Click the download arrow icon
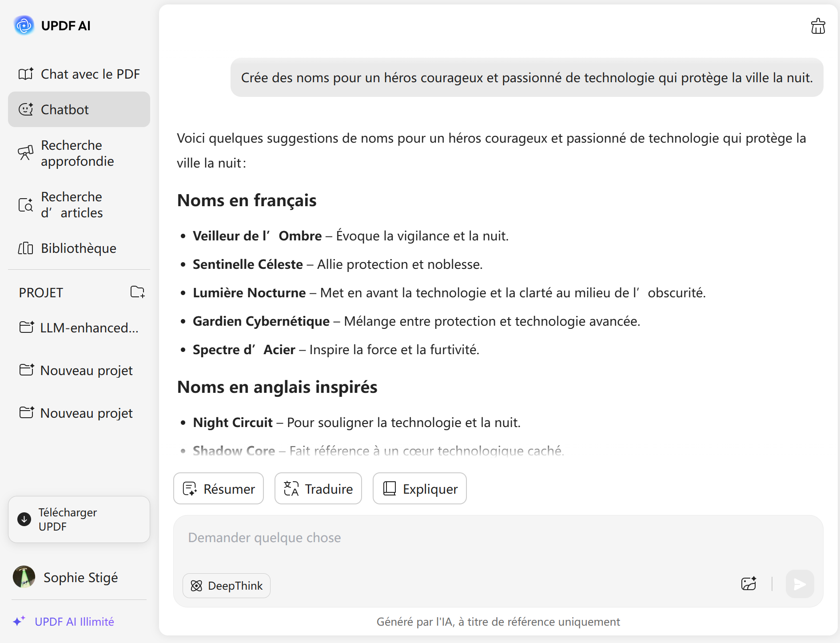The height and width of the screenshot is (643, 840). click(24, 519)
